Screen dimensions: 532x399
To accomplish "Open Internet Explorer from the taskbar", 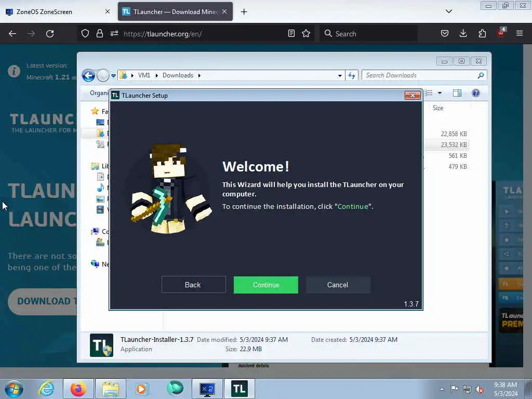I will [x=46, y=389].
